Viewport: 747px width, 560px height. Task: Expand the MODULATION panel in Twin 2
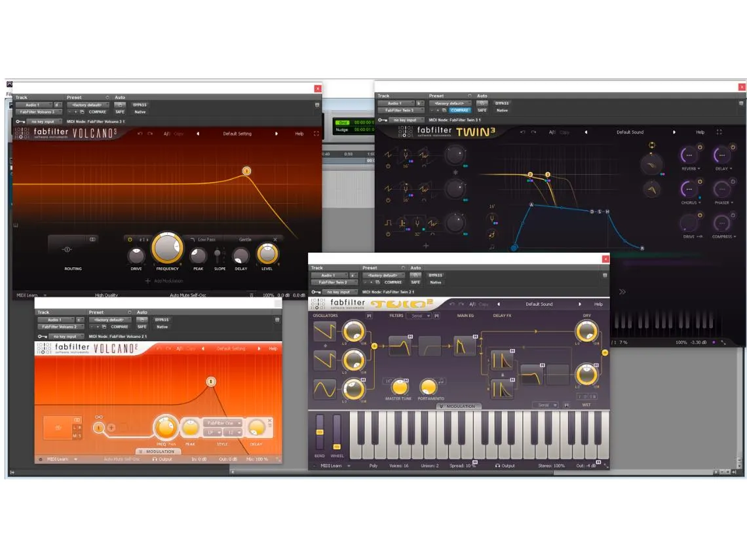460,406
